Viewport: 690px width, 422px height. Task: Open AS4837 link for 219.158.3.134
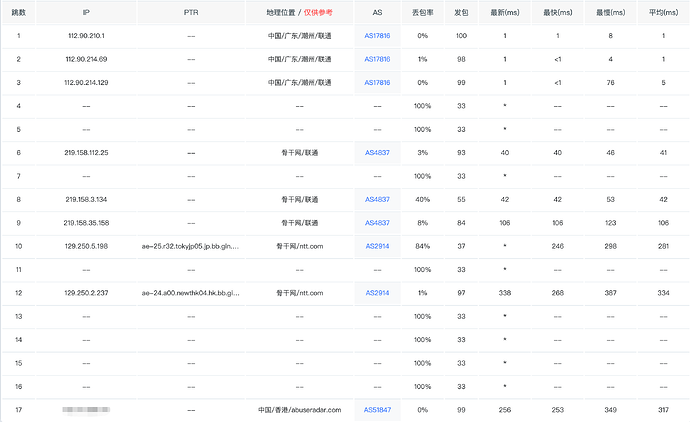377,199
